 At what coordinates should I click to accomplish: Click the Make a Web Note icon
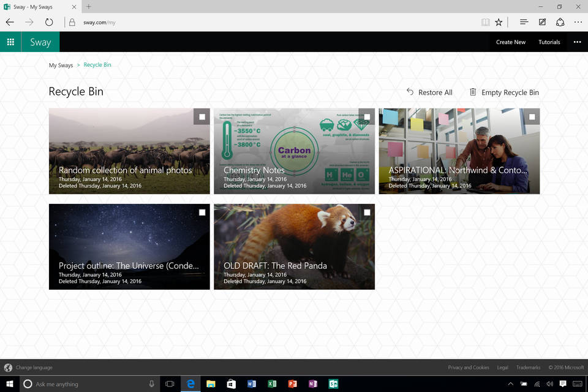point(541,22)
